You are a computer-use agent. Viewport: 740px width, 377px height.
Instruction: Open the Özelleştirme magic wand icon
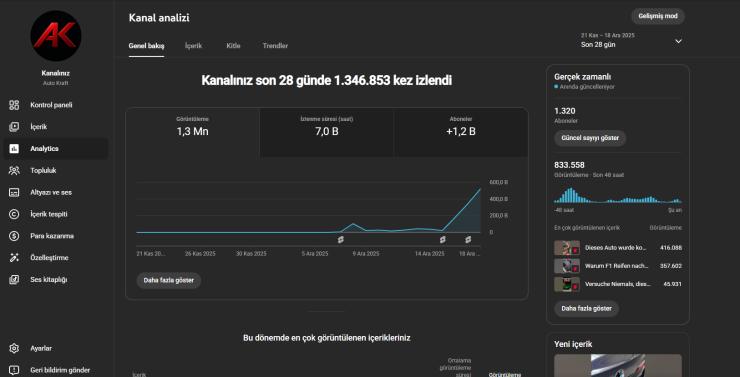(x=14, y=258)
